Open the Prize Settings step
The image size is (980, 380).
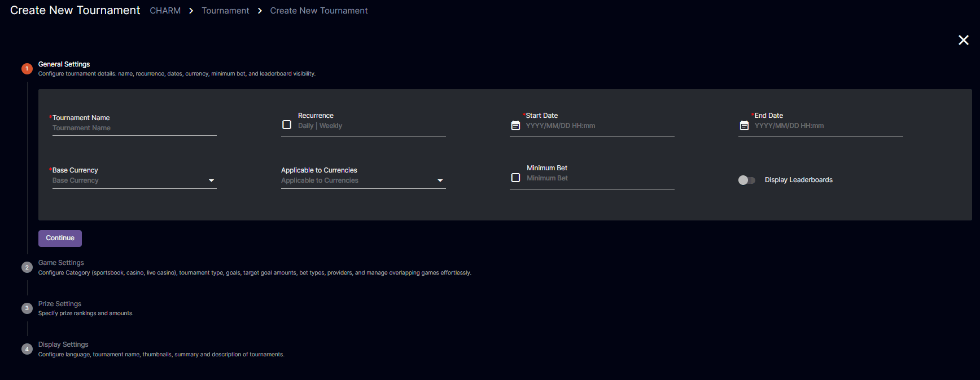60,304
